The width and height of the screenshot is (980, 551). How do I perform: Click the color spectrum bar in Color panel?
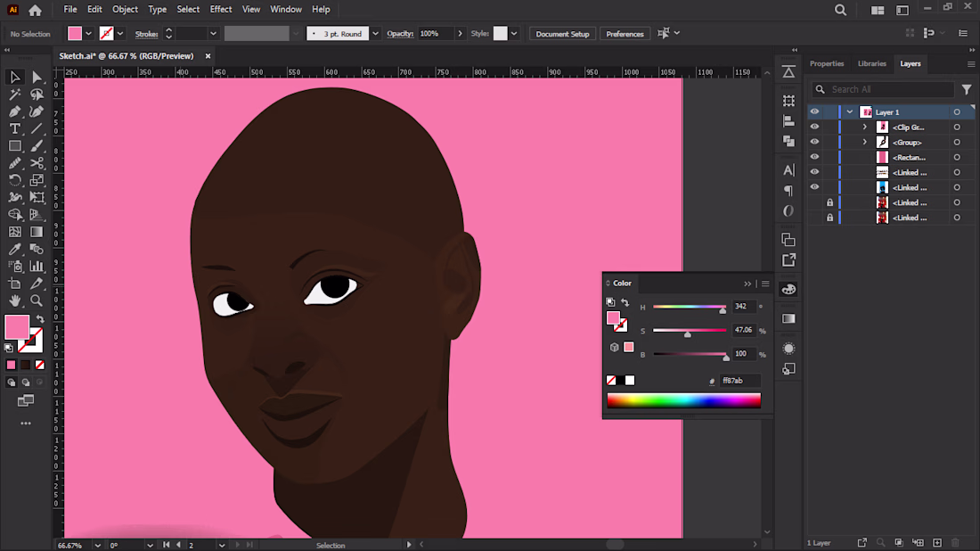click(683, 400)
